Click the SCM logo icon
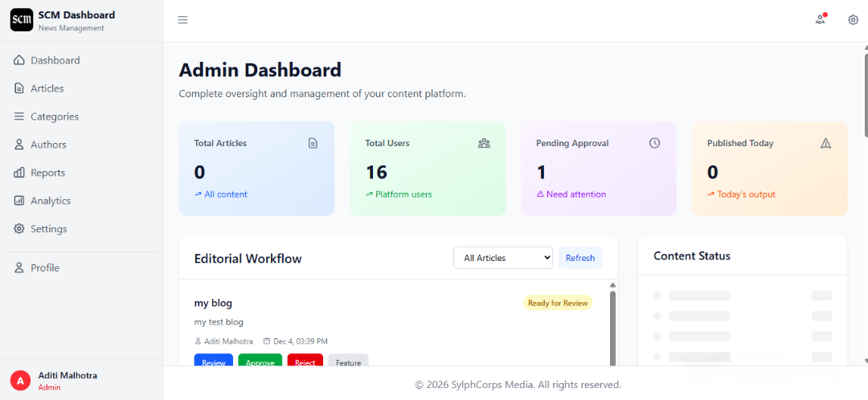 [22, 20]
